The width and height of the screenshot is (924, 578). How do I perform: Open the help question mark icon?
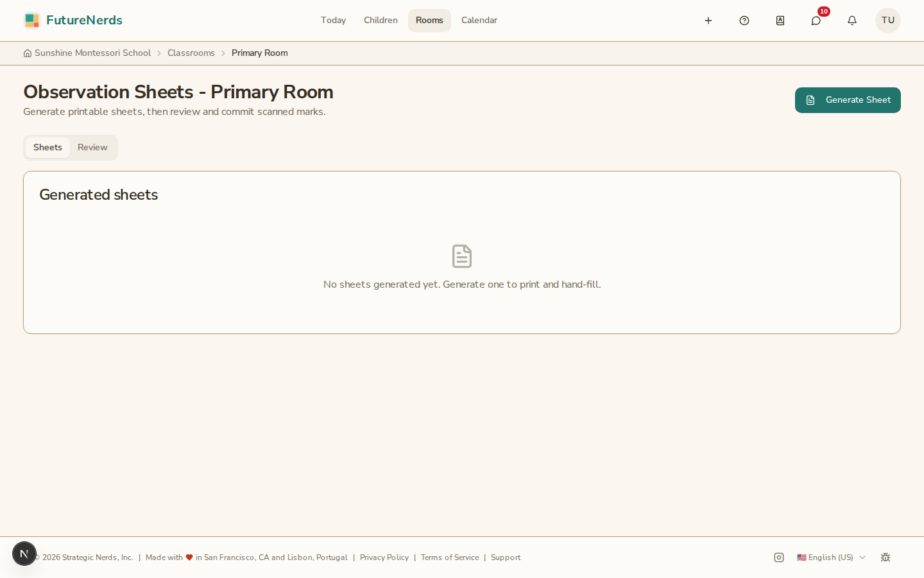pyautogui.click(x=744, y=21)
